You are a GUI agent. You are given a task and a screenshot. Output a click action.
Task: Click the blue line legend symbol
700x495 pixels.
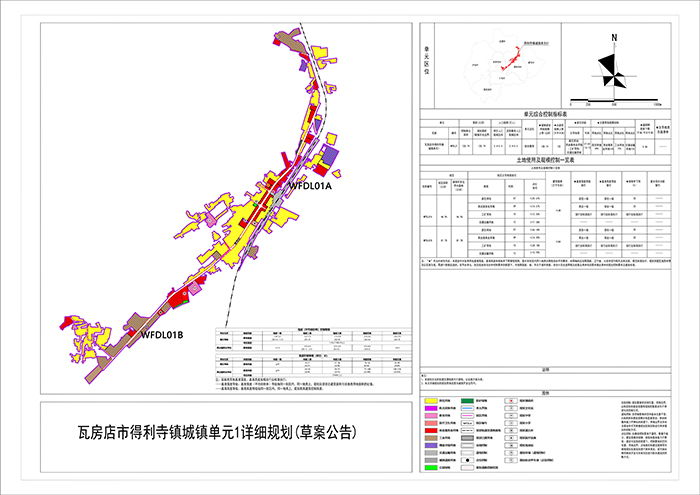point(467,408)
